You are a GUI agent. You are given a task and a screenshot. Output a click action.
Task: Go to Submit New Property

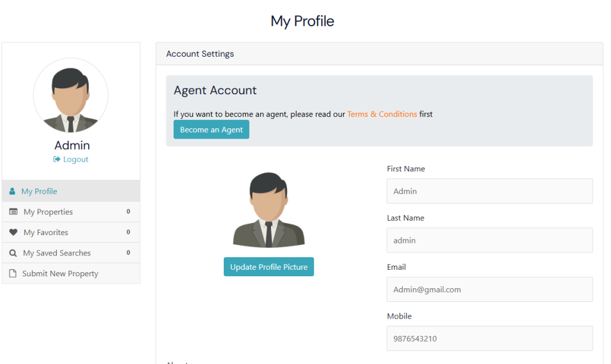click(60, 273)
